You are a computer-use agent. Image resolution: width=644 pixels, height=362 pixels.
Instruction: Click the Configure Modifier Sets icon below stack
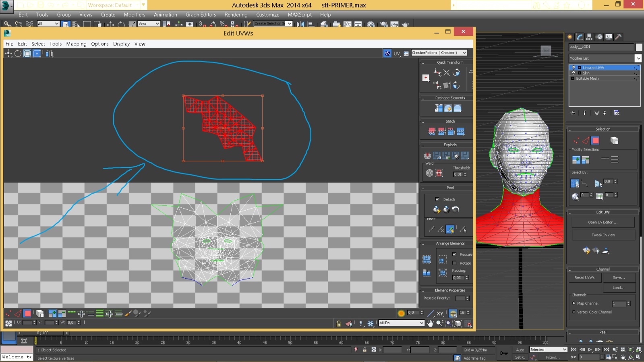617,113
